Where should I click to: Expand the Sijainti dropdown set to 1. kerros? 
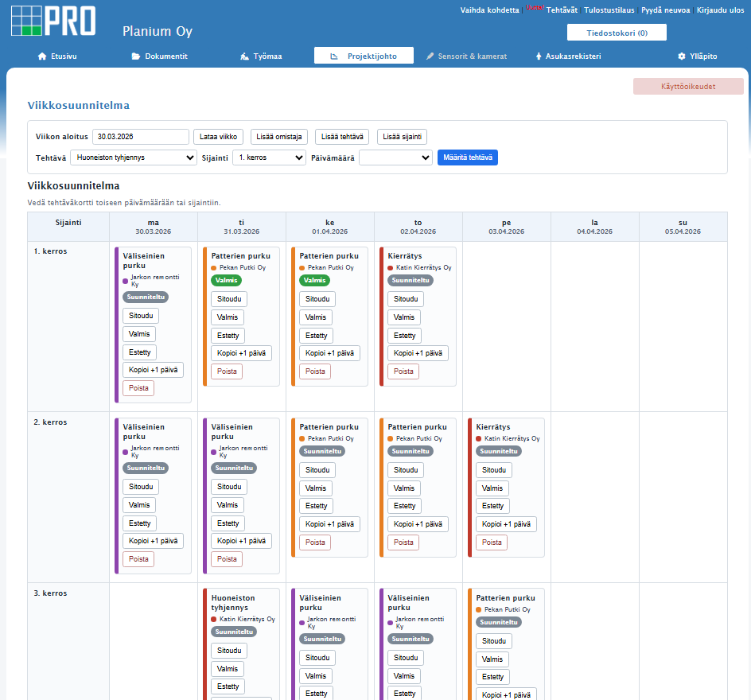269,157
